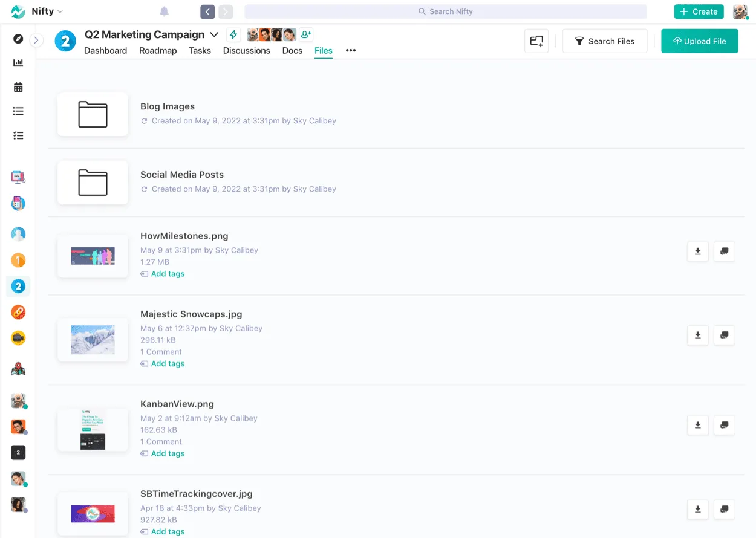Switch to the Roadmap tab
This screenshot has width=756, height=538.
[158, 51]
